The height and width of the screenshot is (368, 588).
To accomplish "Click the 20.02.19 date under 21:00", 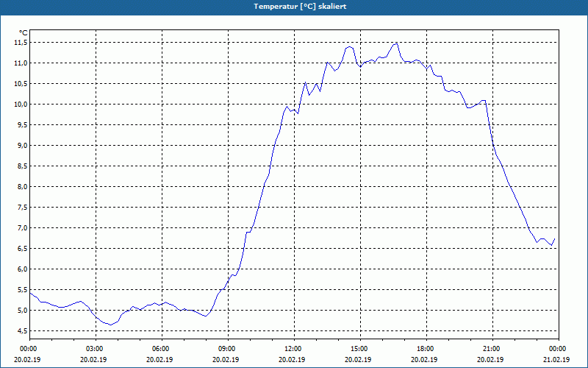I will pos(490,360).
